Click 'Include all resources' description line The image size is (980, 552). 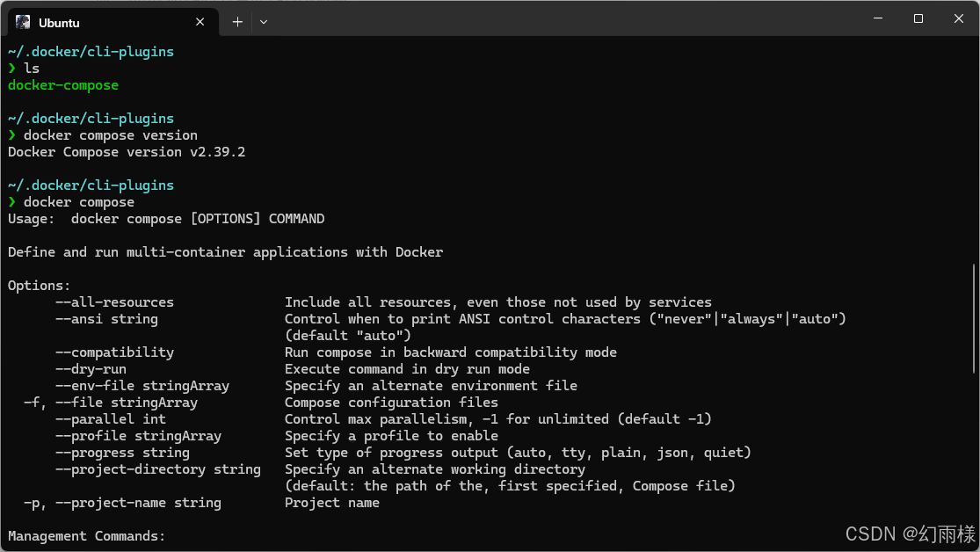click(498, 302)
